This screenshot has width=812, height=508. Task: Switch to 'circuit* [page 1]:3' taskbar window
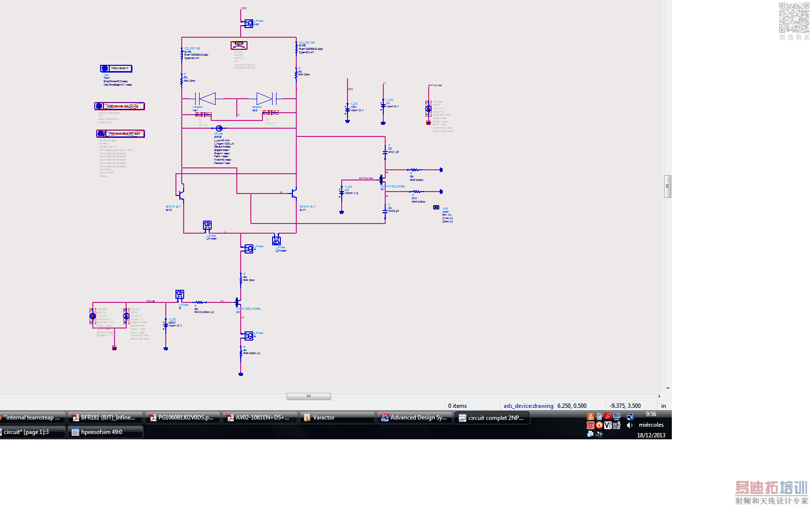click(32, 432)
